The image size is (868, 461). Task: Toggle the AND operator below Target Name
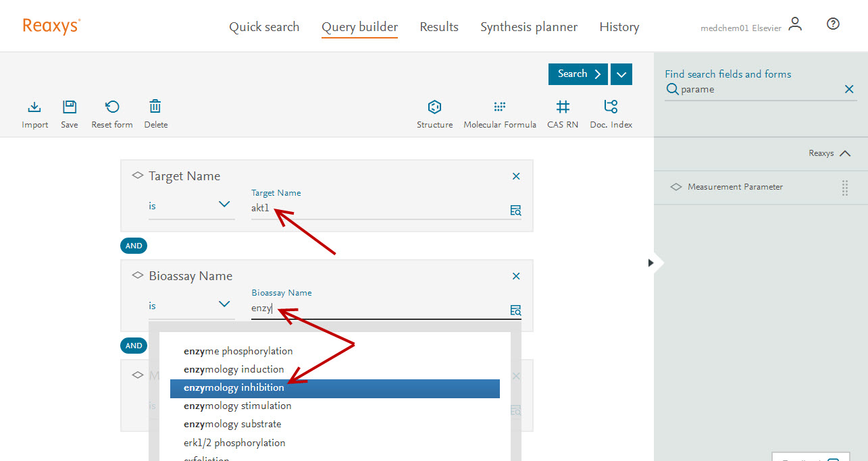click(134, 246)
